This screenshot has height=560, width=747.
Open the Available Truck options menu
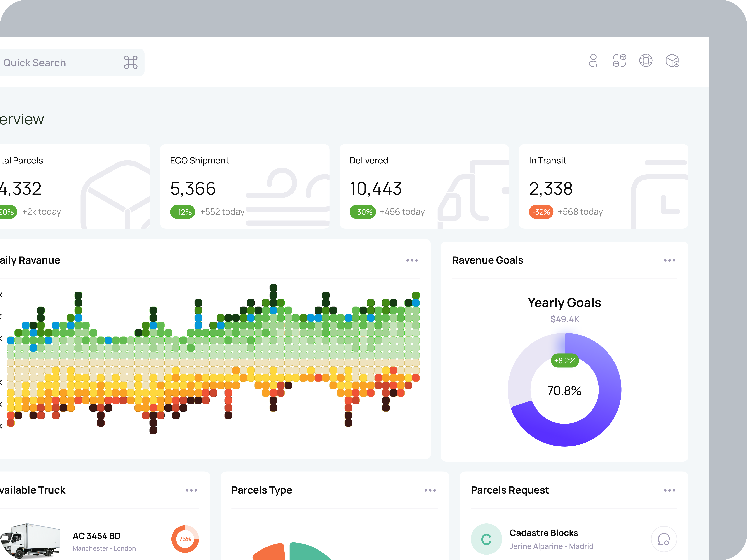pyautogui.click(x=191, y=490)
